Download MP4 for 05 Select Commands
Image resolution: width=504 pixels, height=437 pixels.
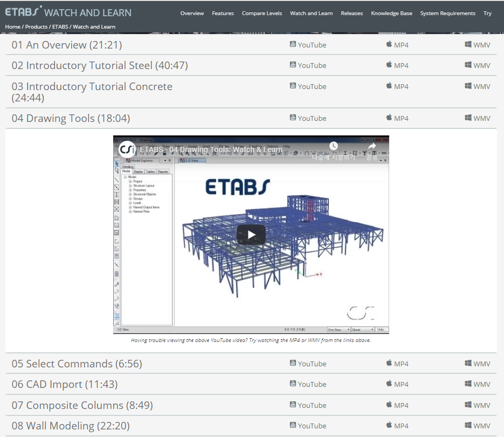[x=397, y=364]
